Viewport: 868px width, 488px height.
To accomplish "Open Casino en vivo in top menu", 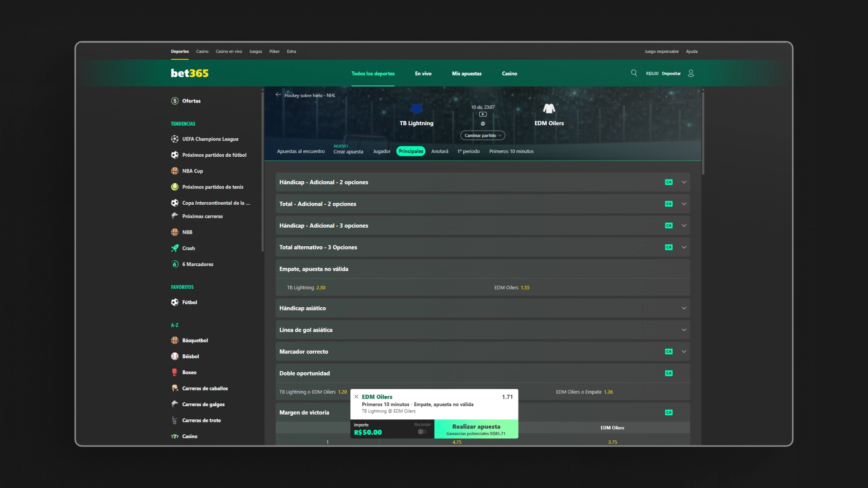I will [x=229, y=52].
